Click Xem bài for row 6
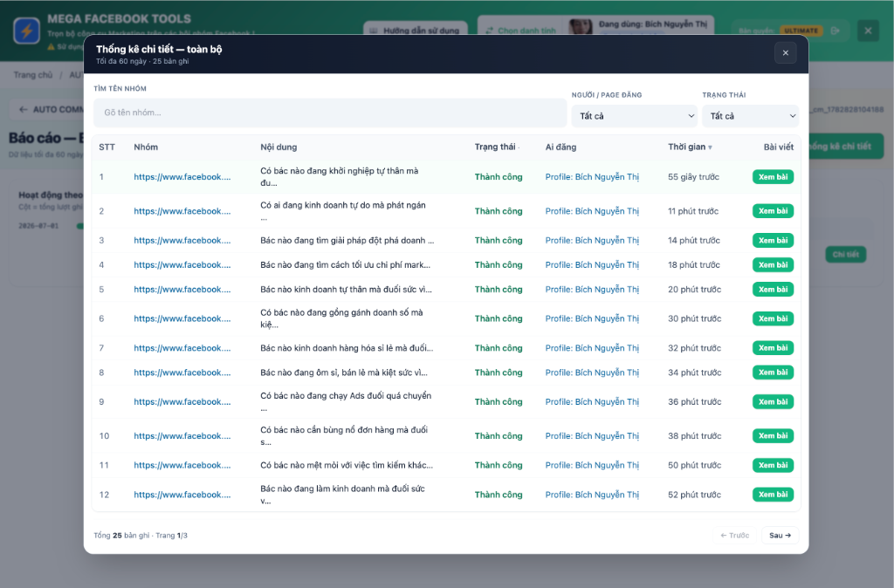 tap(774, 318)
